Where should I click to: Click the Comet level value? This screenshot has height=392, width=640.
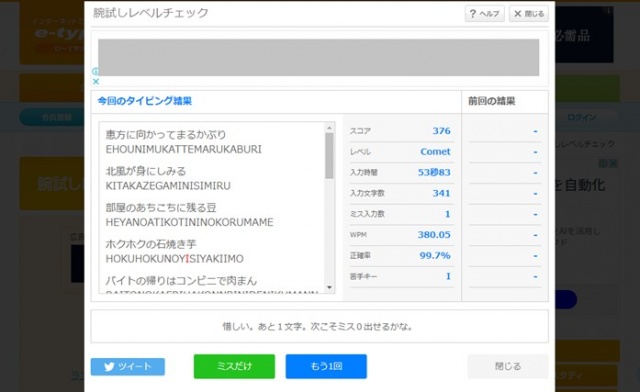pyautogui.click(x=435, y=151)
